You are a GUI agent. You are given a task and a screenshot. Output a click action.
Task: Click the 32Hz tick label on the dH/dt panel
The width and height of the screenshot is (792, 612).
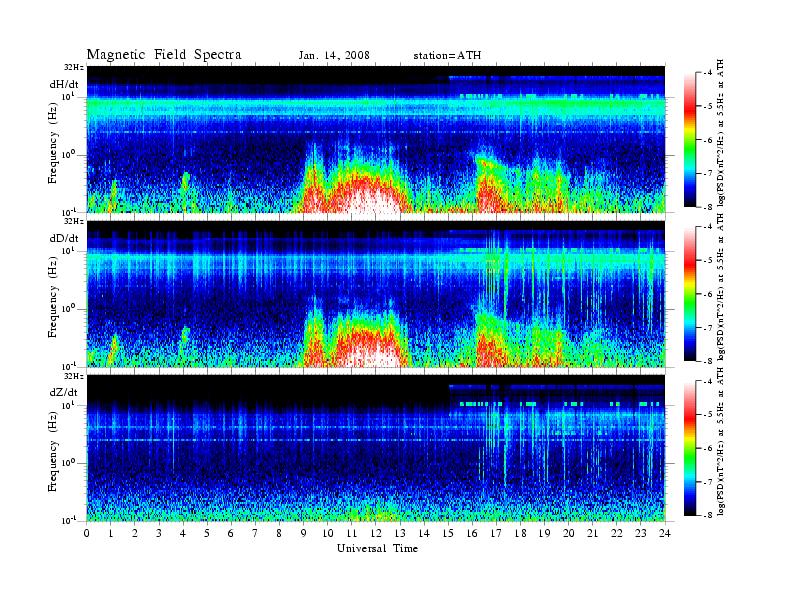pyautogui.click(x=74, y=67)
